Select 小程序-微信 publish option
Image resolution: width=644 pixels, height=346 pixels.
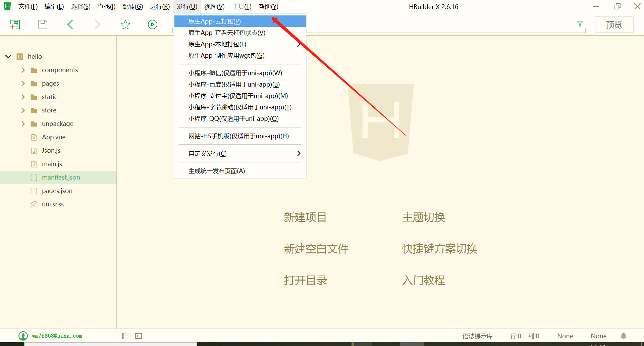coord(240,73)
